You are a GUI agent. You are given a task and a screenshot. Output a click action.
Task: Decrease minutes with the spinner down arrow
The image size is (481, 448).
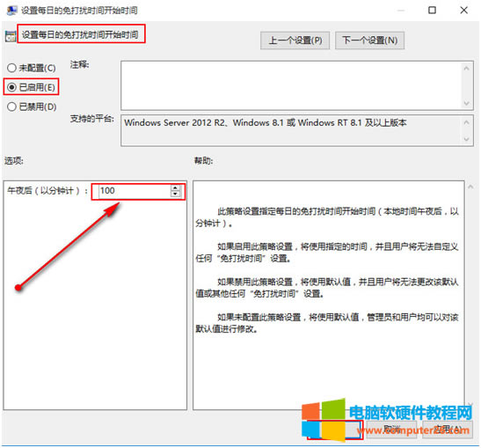tap(175, 194)
